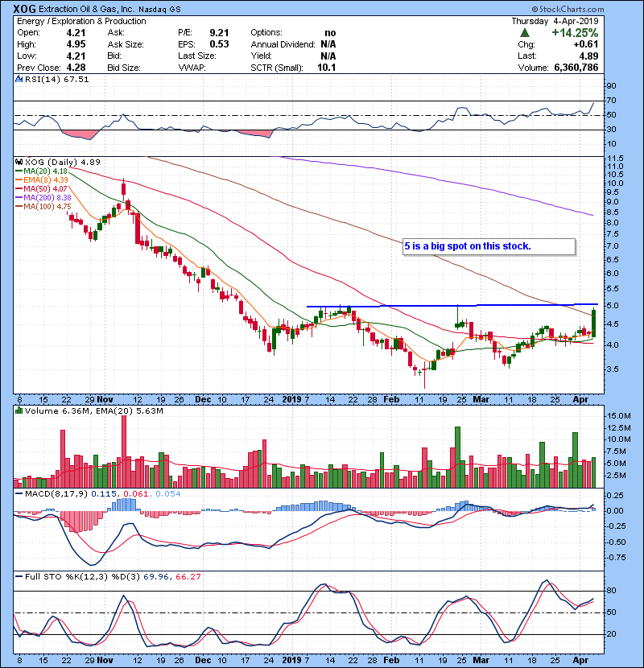This screenshot has width=644, height=668.
Task: Select the MA(100) 4.75 legend entry
Action: (x=43, y=207)
